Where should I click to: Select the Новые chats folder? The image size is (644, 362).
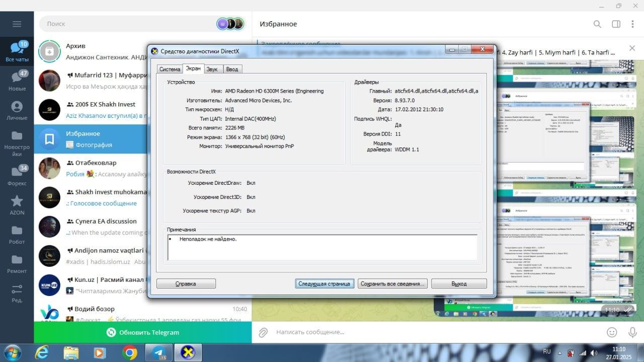pyautogui.click(x=17, y=81)
